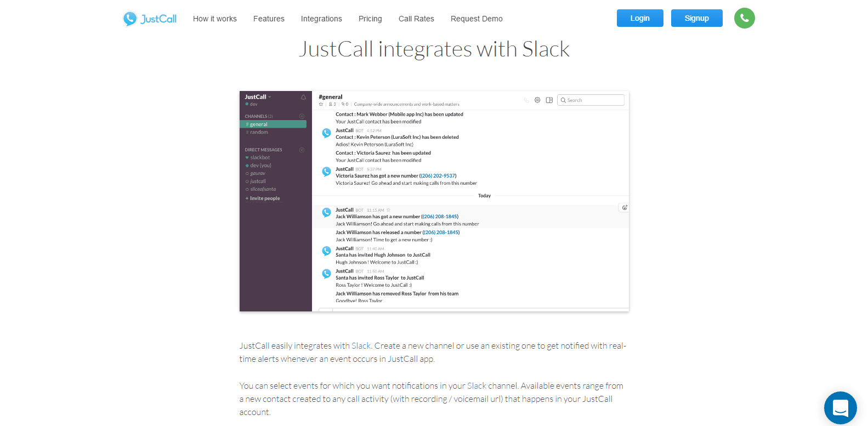Go to the Features menu item

[x=269, y=19]
